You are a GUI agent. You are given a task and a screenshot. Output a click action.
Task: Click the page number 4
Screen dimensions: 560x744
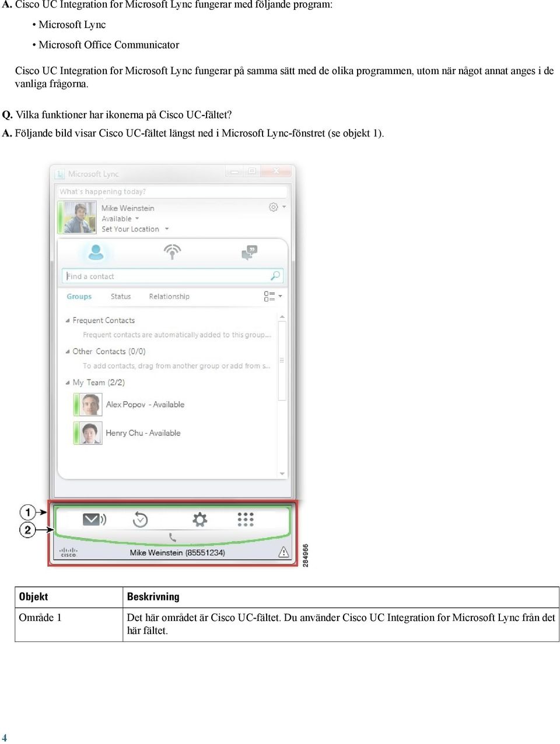point(5,738)
